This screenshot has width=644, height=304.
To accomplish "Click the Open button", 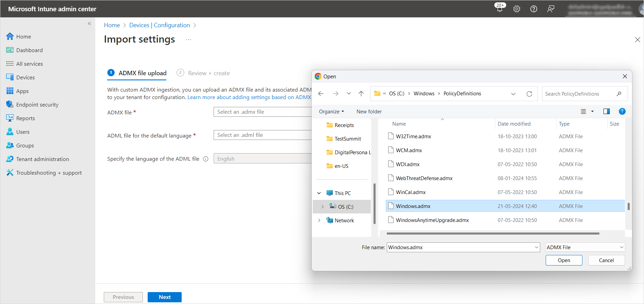I will [x=564, y=260].
